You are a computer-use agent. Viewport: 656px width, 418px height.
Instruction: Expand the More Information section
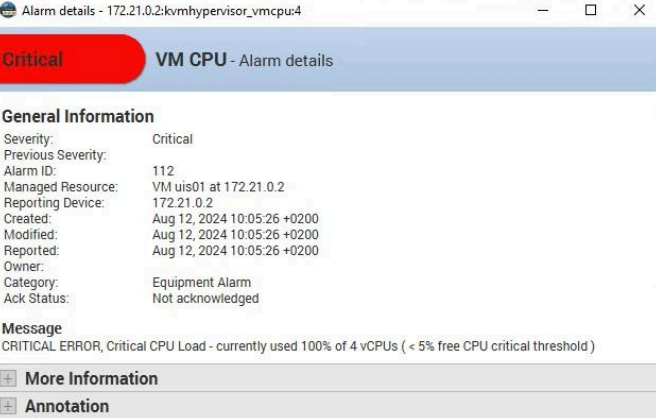click(x=328, y=378)
